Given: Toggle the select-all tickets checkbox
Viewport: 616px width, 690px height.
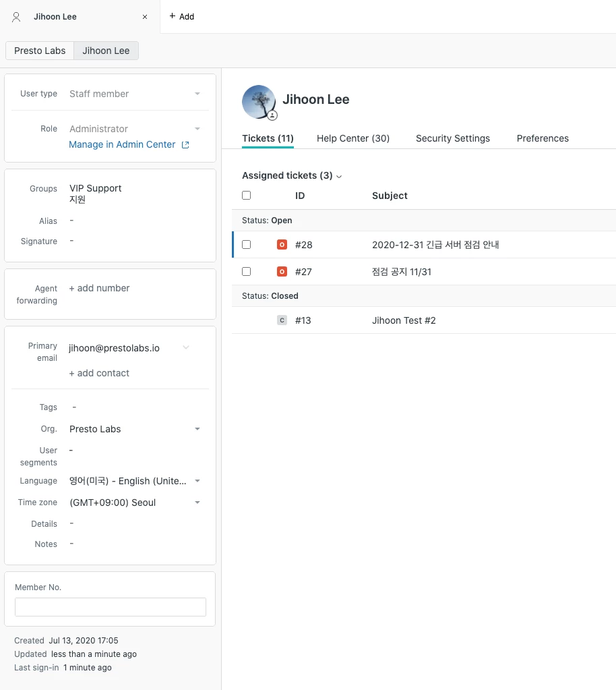Looking at the screenshot, I should click(x=247, y=196).
